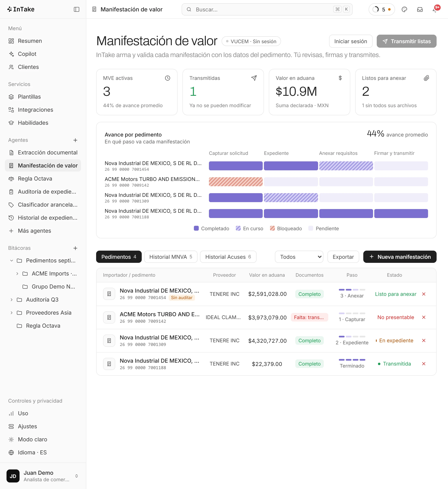Image resolution: width=448 pixels, height=489 pixels.
Task: Collapse the sidebar panel icon
Action: 76,9
